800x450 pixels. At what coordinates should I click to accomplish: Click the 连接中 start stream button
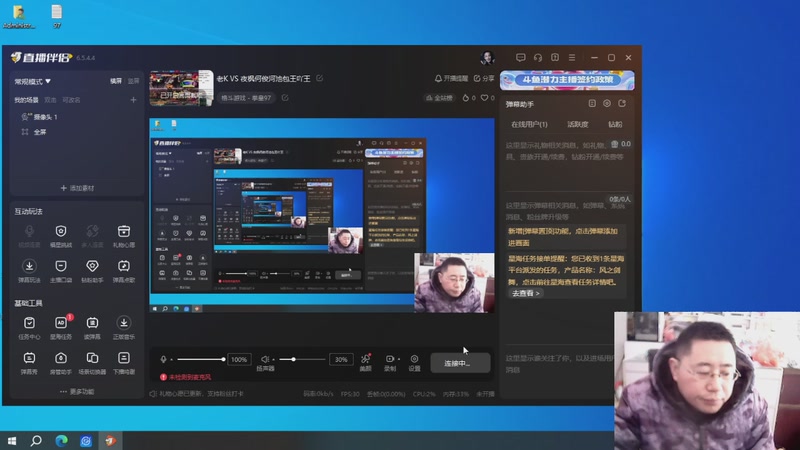(460, 363)
